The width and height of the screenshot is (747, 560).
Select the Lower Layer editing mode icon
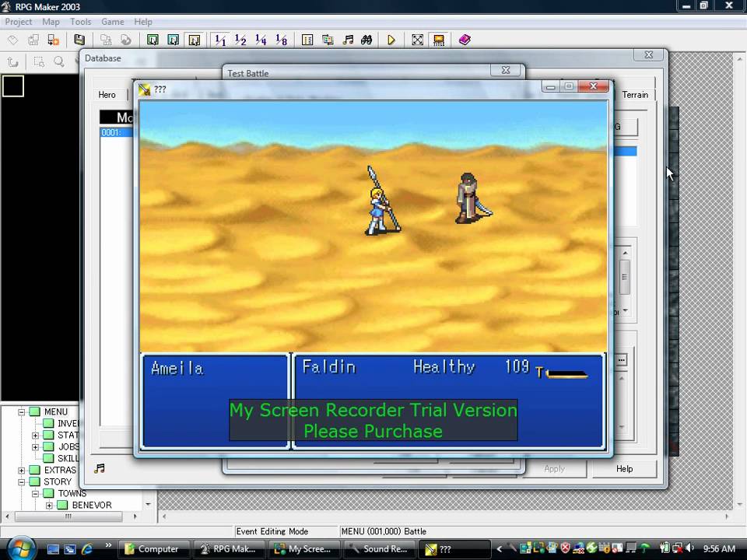click(x=153, y=40)
